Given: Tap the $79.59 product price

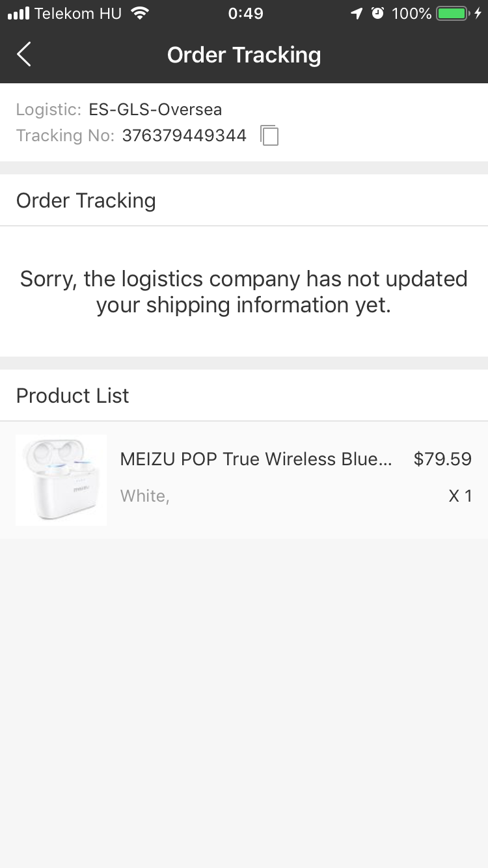Looking at the screenshot, I should tap(442, 459).
